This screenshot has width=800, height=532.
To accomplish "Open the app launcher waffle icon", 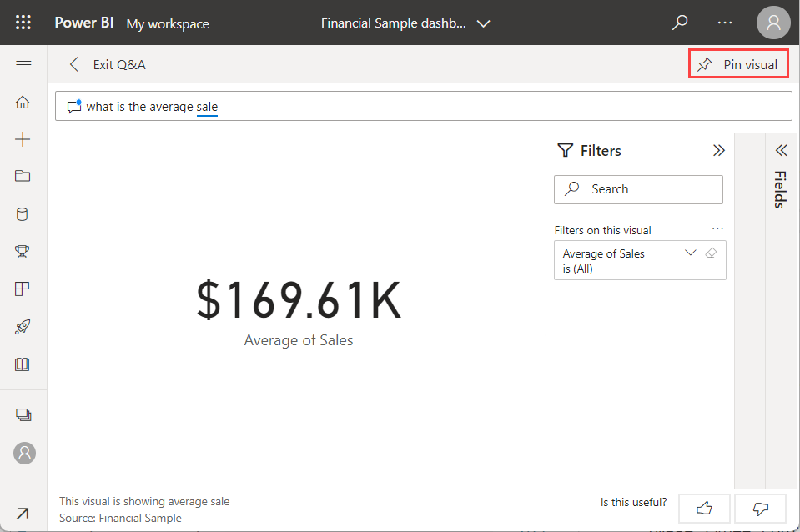I will tap(23, 23).
